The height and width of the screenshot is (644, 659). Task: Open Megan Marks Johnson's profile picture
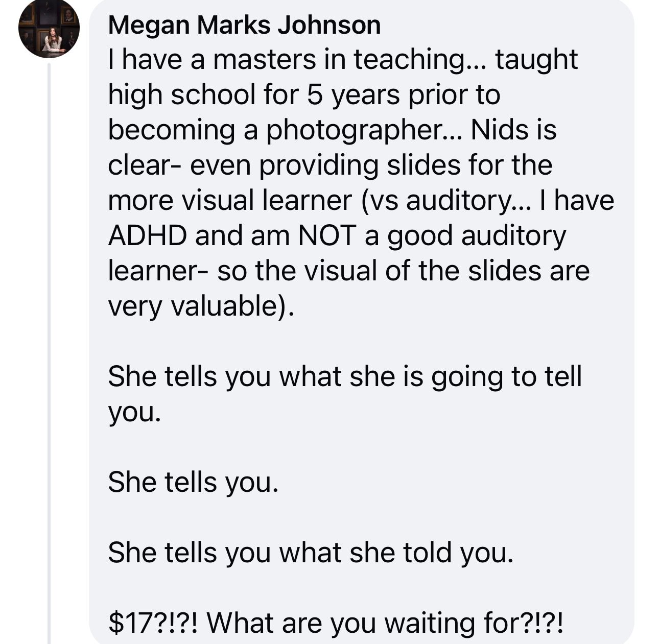pos(49,28)
